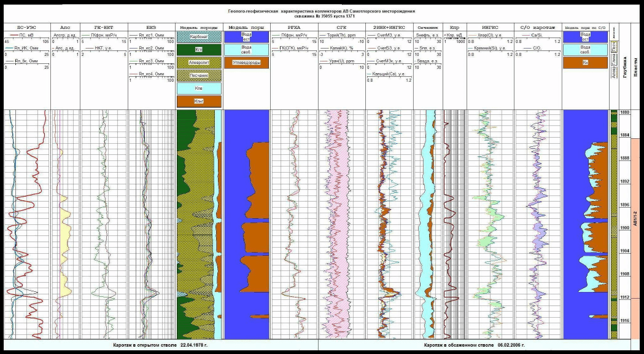Image resolution: width=644 pixels, height=354 pixels.
Task: Select the orange Углеводороды legend box
Action: pyautogui.click(x=246, y=63)
